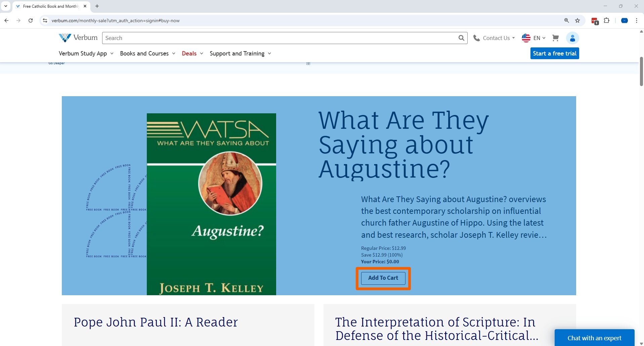The width and height of the screenshot is (644, 346).
Task: Open Chrome three-dot menu
Action: tap(637, 21)
